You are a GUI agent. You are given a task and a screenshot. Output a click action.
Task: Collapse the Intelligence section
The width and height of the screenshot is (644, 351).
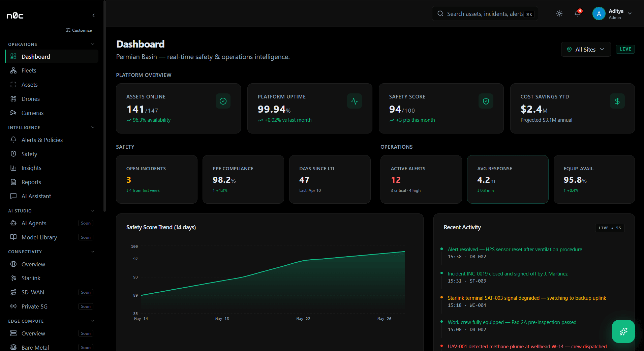click(93, 127)
